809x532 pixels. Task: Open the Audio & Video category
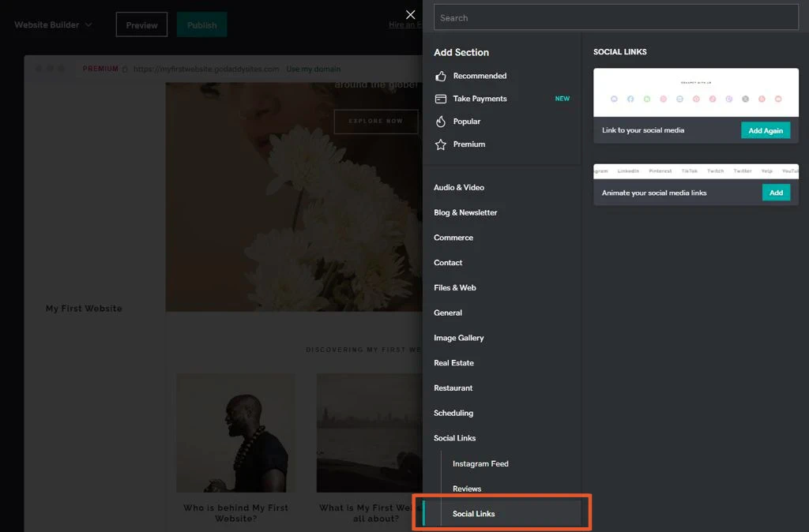coord(459,187)
